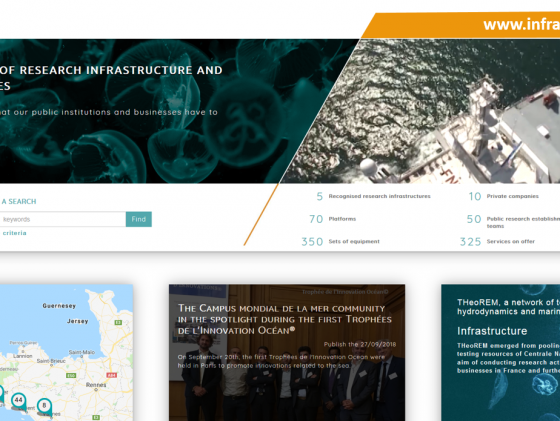Click '10 Private companies' statistic
This screenshot has width=560, height=421.
tap(504, 196)
